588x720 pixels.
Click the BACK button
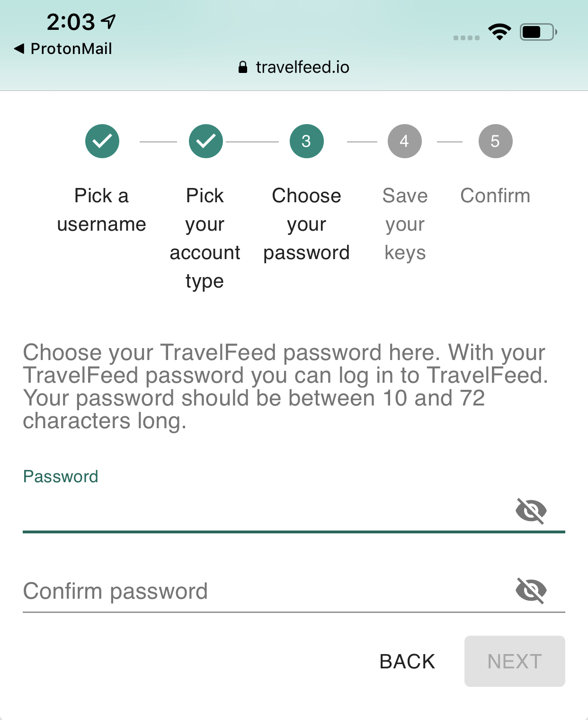(x=407, y=661)
